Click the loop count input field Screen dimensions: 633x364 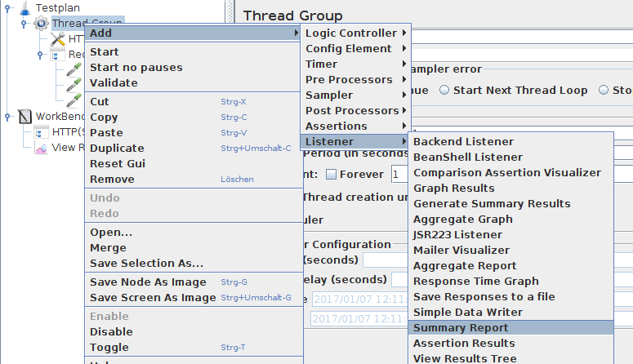tap(399, 174)
